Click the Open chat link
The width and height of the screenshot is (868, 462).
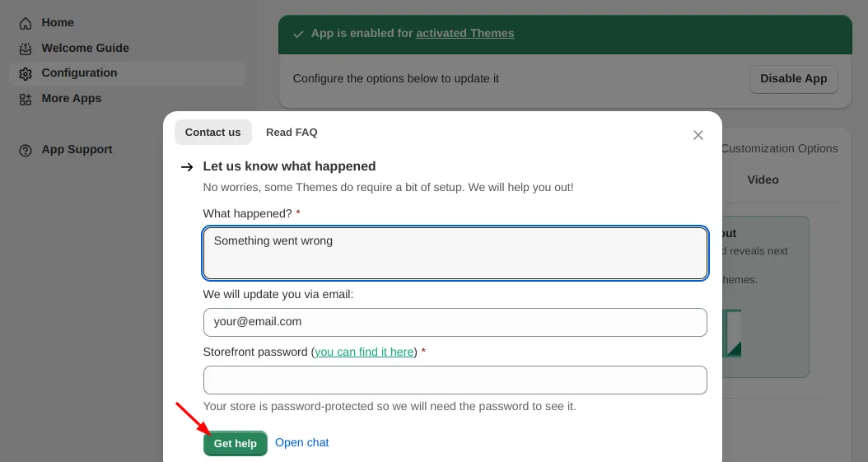(301, 443)
